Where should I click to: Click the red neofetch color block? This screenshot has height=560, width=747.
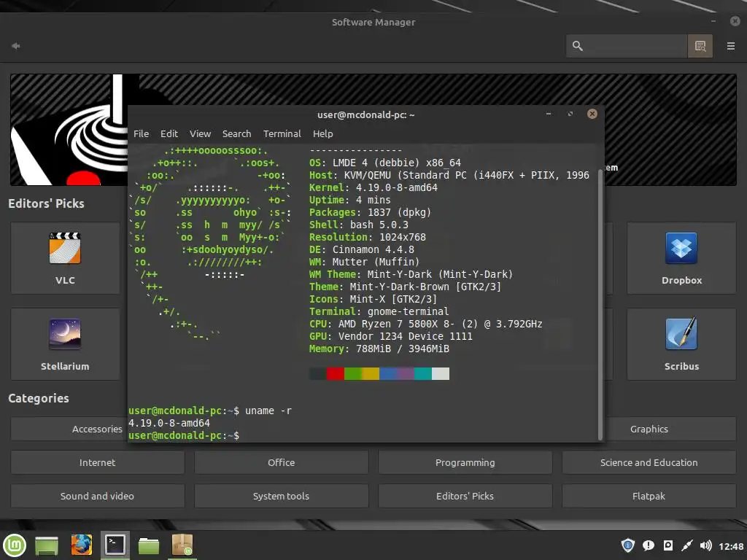(x=336, y=374)
